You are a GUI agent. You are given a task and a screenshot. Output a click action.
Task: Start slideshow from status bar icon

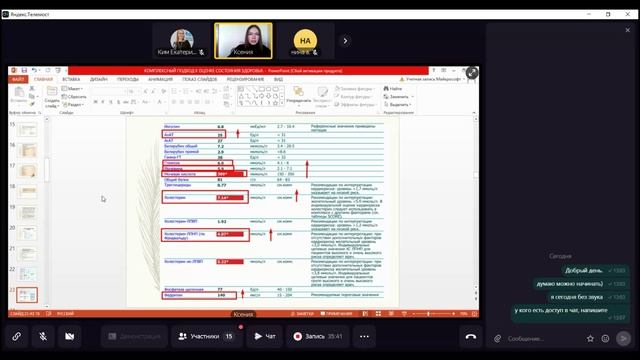pos(404,313)
